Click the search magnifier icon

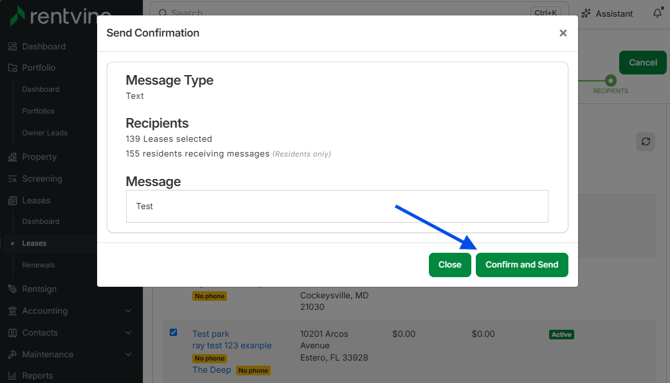[162, 13]
